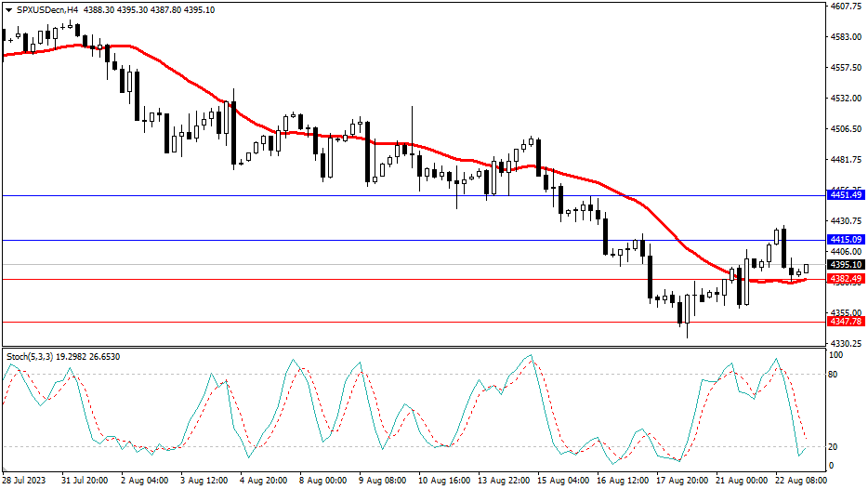868x489 pixels.
Task: Click the 4607.75 price scale value
Action: pyautogui.click(x=846, y=7)
